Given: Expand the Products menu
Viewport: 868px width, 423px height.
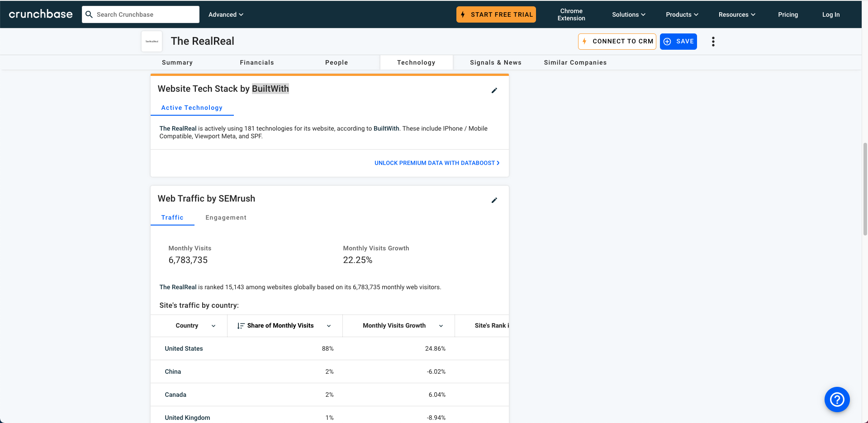Looking at the screenshot, I should click(682, 14).
